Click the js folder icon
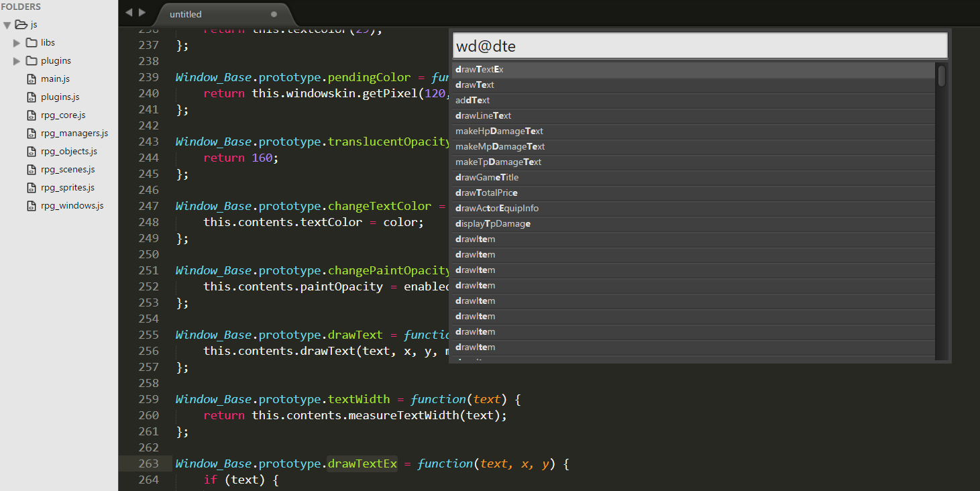This screenshot has height=491, width=980. pyautogui.click(x=21, y=25)
